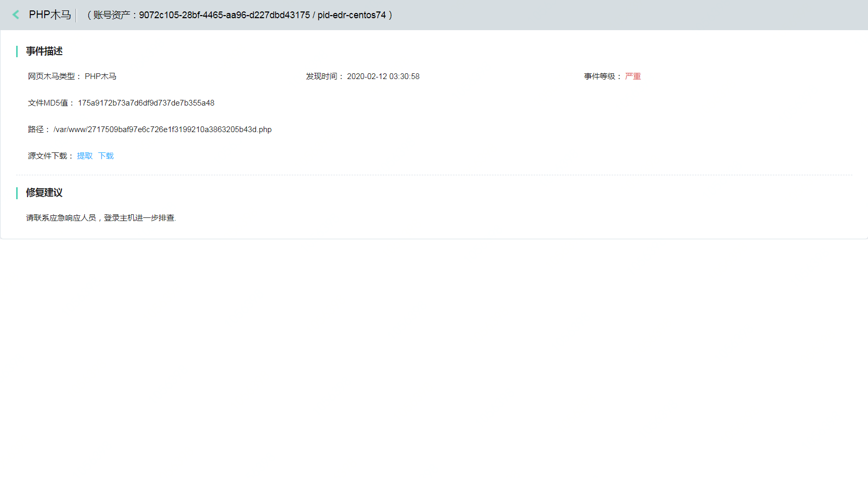Viewport: 868px width, 478px height.
Task: Click the webshell file path under 路径
Action: (x=163, y=129)
